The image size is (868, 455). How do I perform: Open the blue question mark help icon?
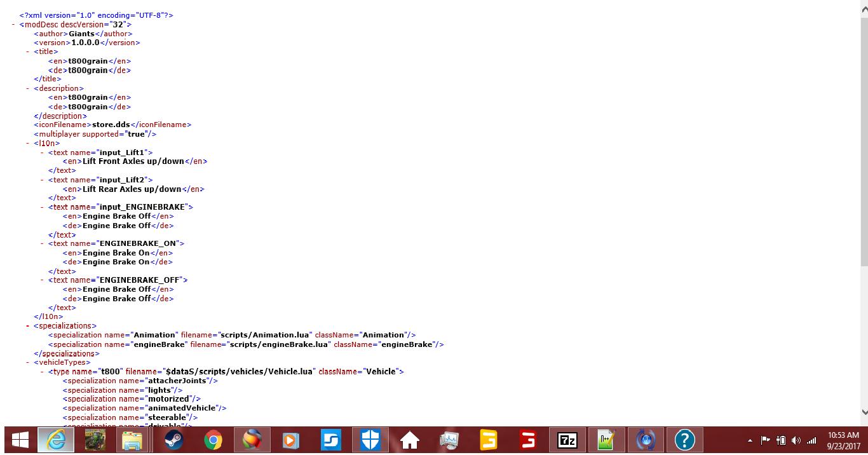(684, 440)
